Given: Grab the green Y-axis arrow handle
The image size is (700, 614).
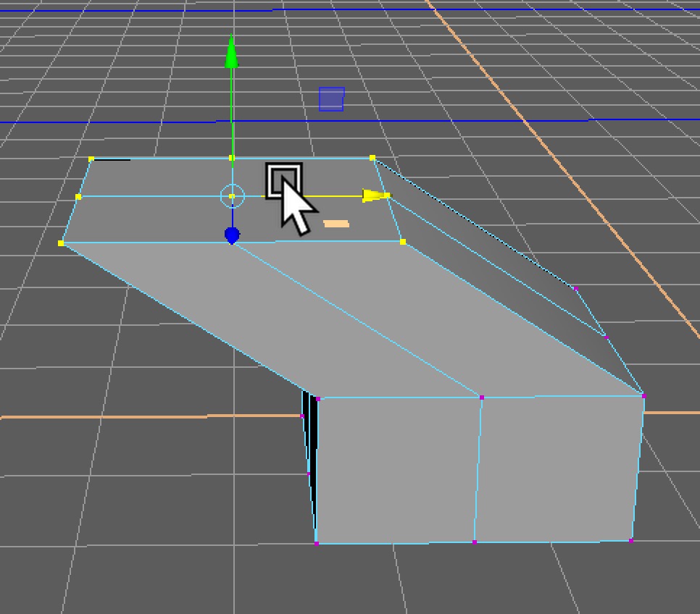Looking at the screenshot, I should tap(231, 52).
